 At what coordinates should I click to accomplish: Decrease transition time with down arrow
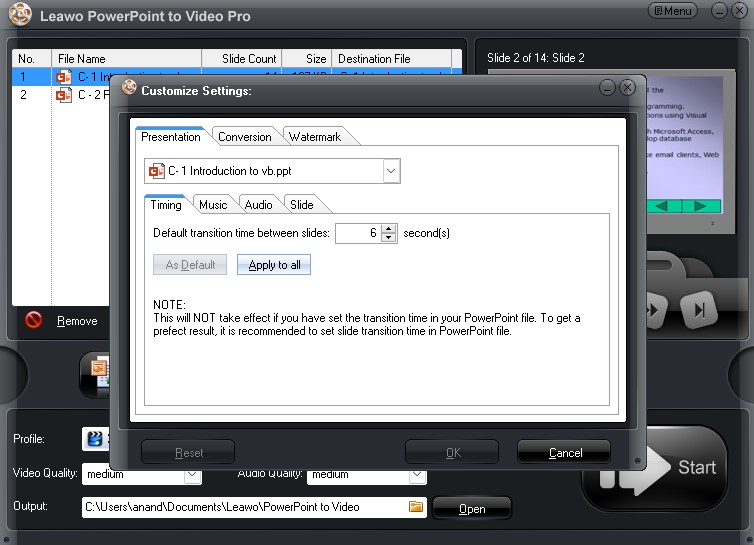pos(389,238)
